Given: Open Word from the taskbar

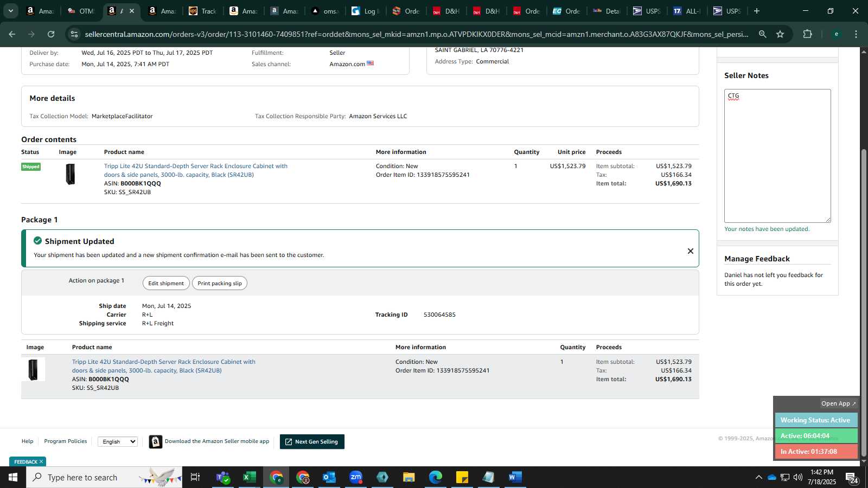Looking at the screenshot, I should pos(515,477).
